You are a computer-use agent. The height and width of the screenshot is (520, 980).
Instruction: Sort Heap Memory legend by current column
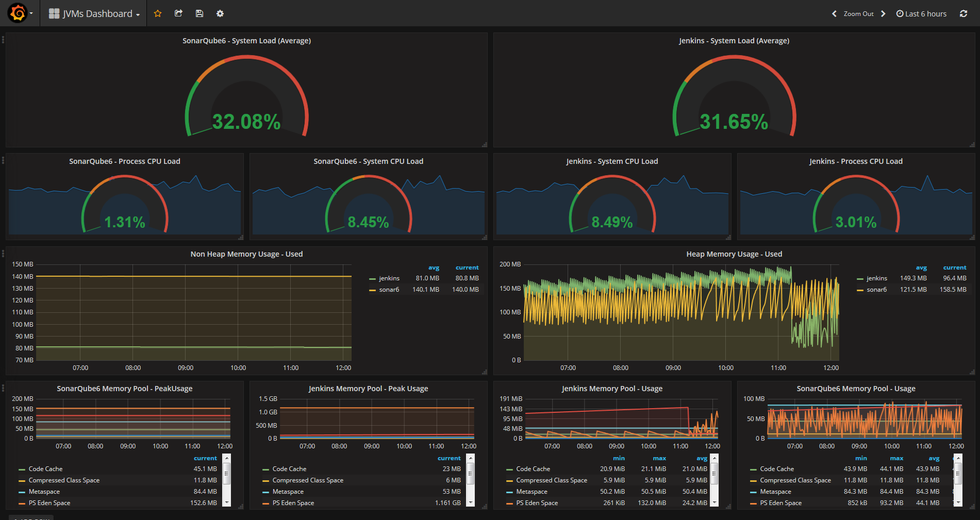point(955,267)
